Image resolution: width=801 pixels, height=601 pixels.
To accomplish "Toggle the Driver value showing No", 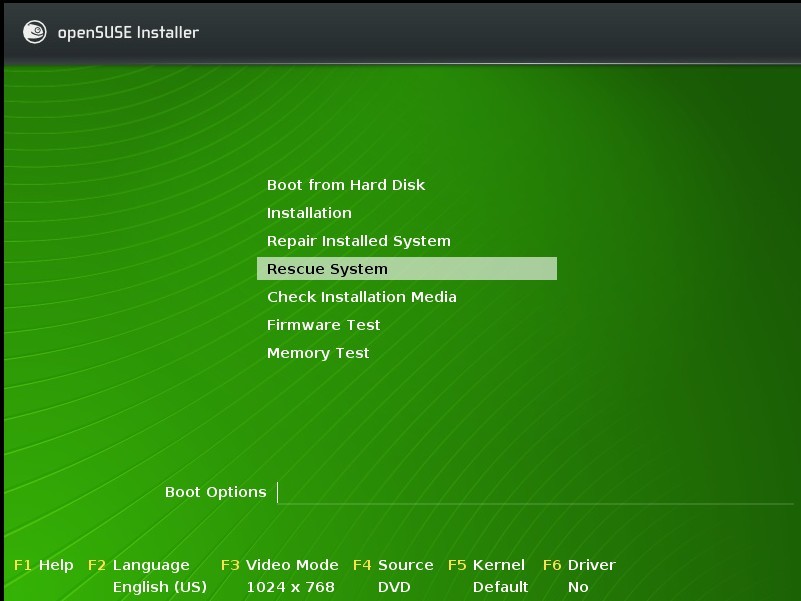I will tap(578, 587).
